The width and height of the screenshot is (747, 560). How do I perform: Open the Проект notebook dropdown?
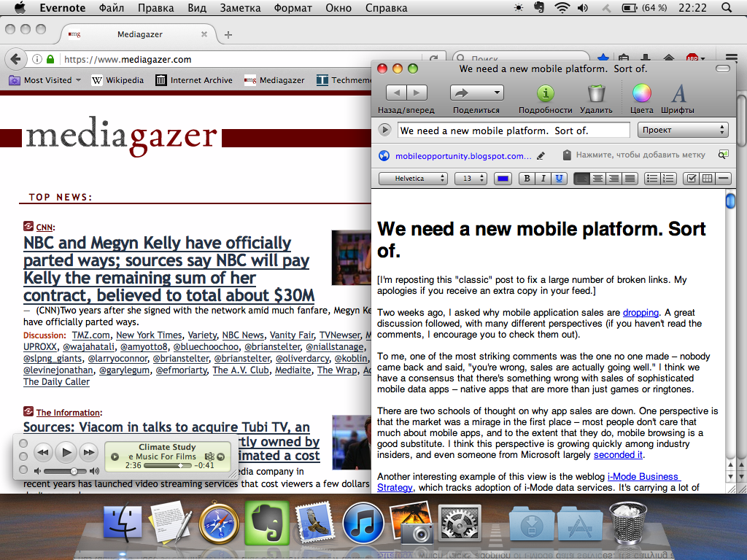tap(683, 130)
